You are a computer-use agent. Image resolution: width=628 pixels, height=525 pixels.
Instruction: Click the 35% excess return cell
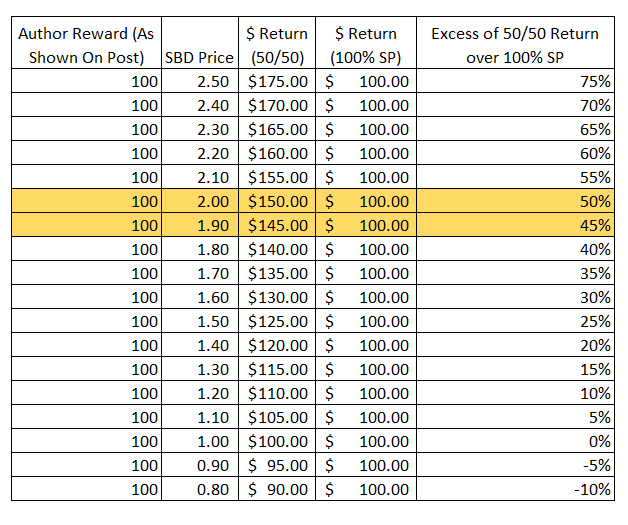tap(515, 274)
